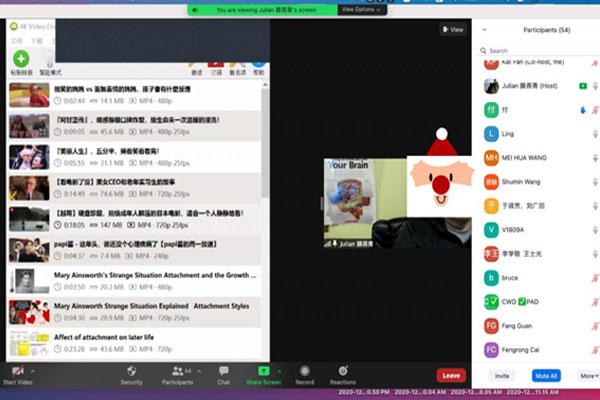The height and width of the screenshot is (400, 600).
Task: Expand the arrow next to Share Screen
Action: pos(279,371)
